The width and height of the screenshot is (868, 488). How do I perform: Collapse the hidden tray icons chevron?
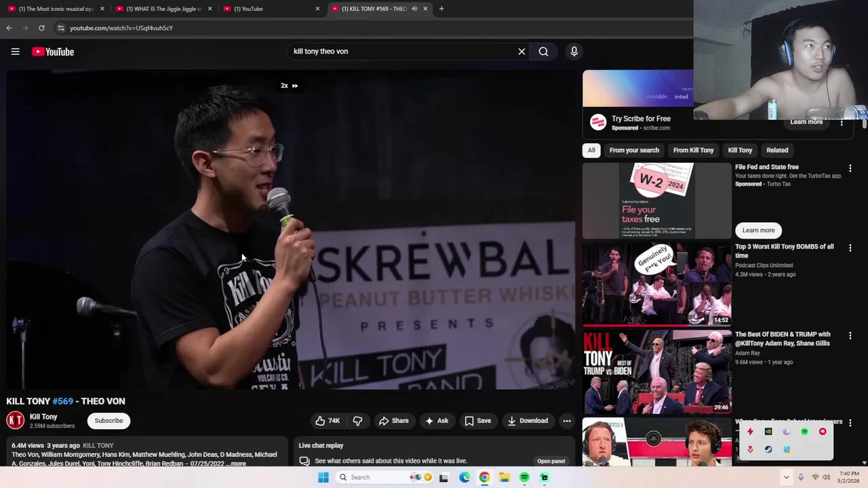(786, 477)
